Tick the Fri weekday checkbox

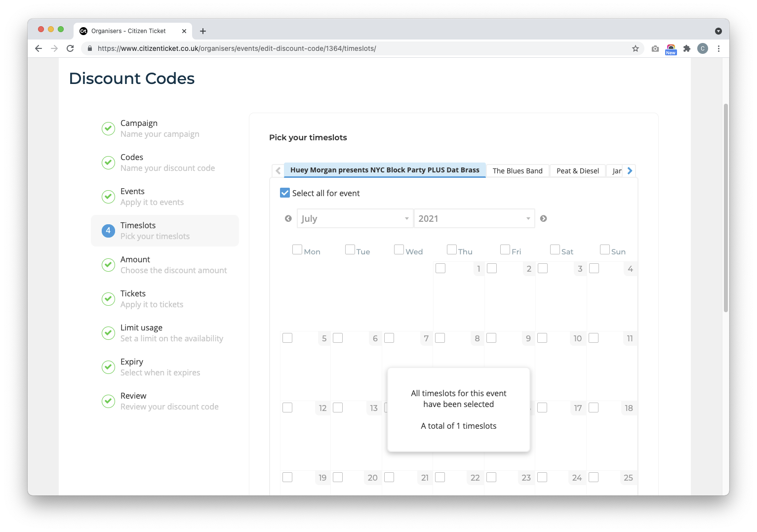tap(505, 249)
